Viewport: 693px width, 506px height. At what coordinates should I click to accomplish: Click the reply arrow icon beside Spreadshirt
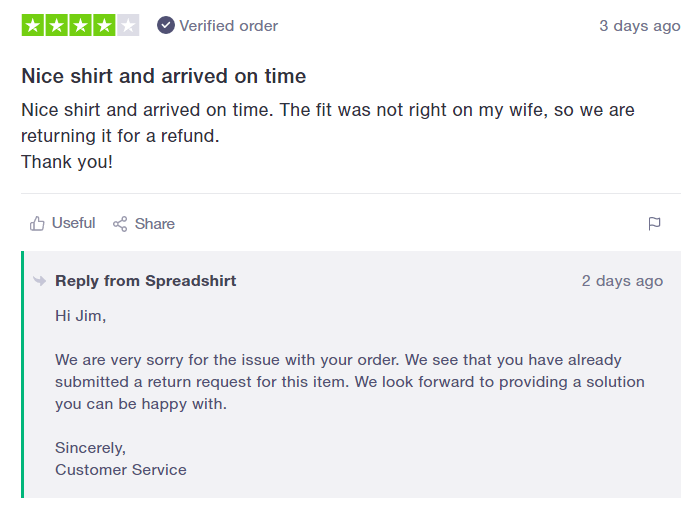point(40,281)
